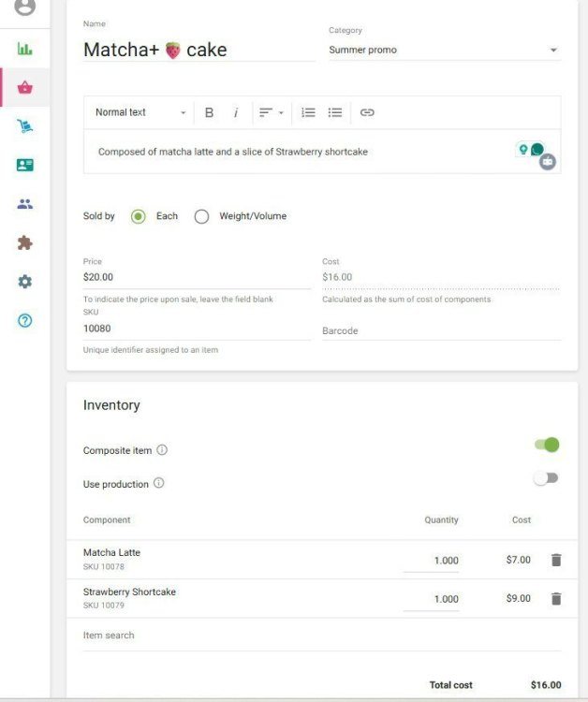Insert a link in the description
Viewport: 588px width, 702px height.
367,112
